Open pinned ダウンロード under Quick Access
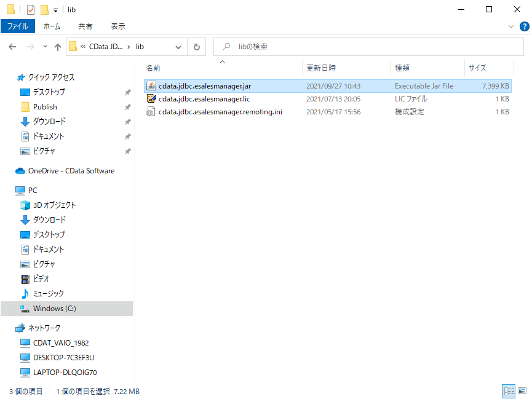The image size is (532, 399). pyautogui.click(x=49, y=122)
